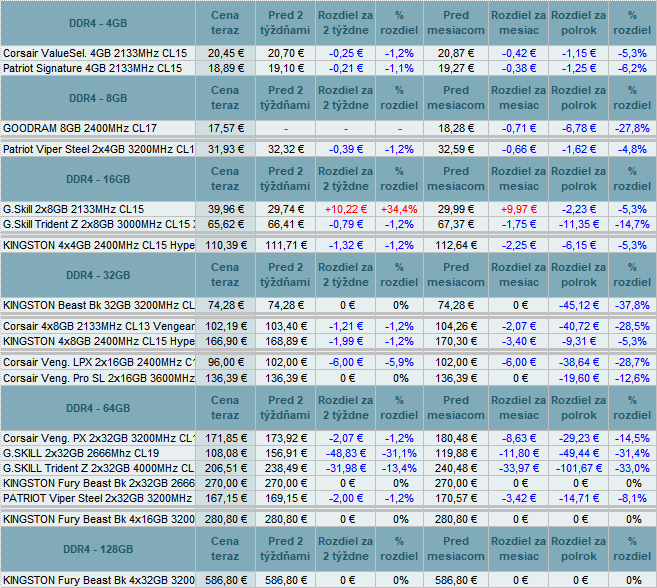Click the -27,8% GOODRAM half-year percentage
Screen dimensions: 657x588
(x=632, y=128)
